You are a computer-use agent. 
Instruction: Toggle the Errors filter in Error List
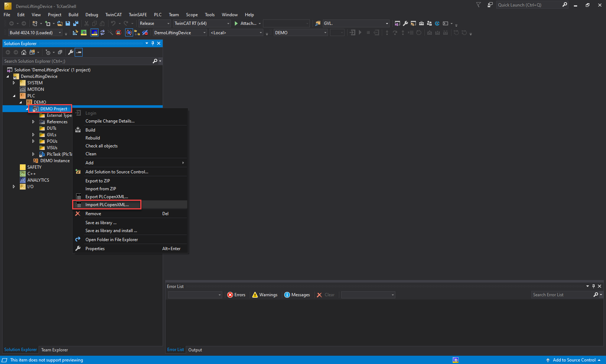pos(237,295)
